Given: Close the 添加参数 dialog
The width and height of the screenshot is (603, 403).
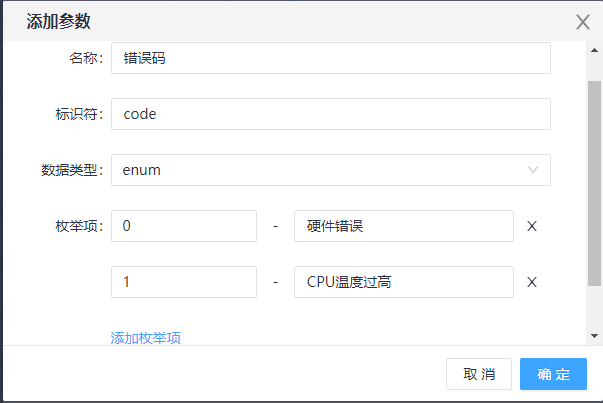Looking at the screenshot, I should pyautogui.click(x=582, y=22).
